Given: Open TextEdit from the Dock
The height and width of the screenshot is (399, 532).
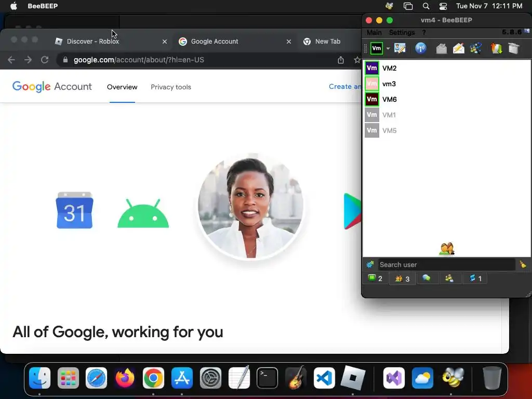Looking at the screenshot, I should coord(239,377).
